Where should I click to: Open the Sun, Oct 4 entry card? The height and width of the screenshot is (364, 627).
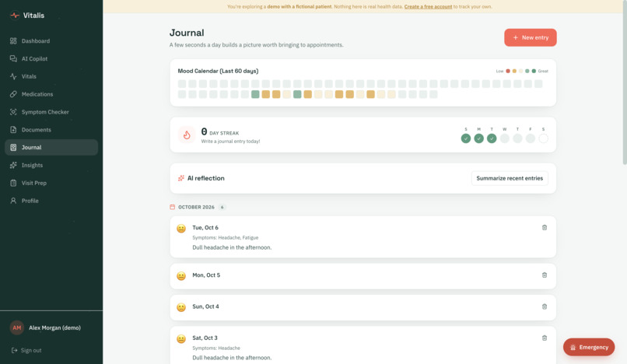(363, 307)
